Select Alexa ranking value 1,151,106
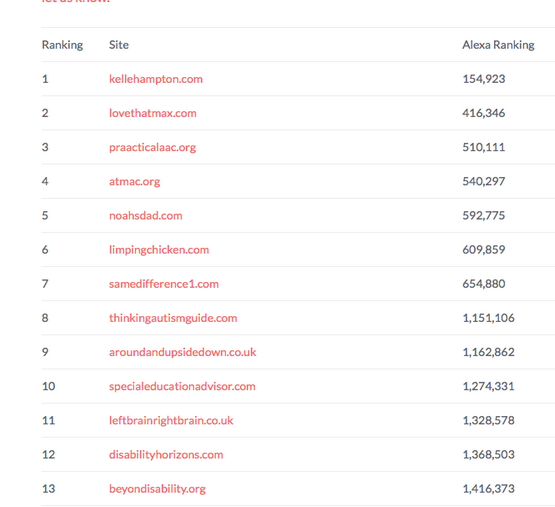Viewport: 555px width, 507px height. coord(488,318)
